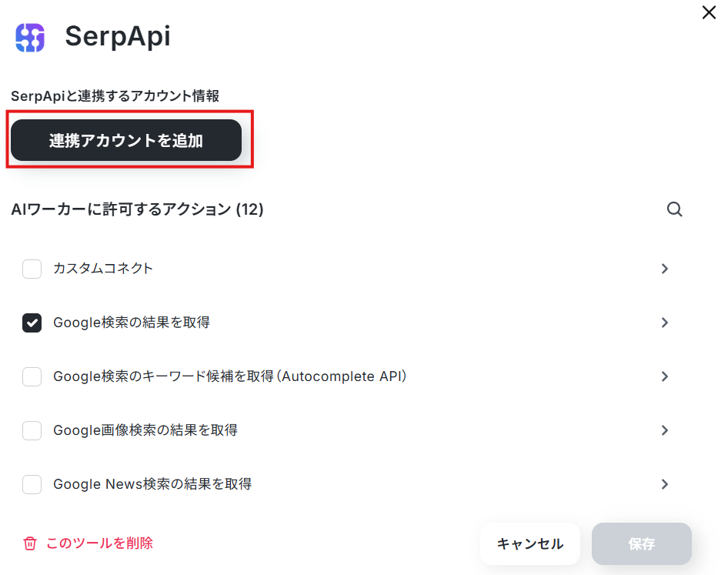This screenshot has height=575, width=728.
Task: Expand the カスタムコネクト row chevron
Action: pyautogui.click(x=664, y=269)
